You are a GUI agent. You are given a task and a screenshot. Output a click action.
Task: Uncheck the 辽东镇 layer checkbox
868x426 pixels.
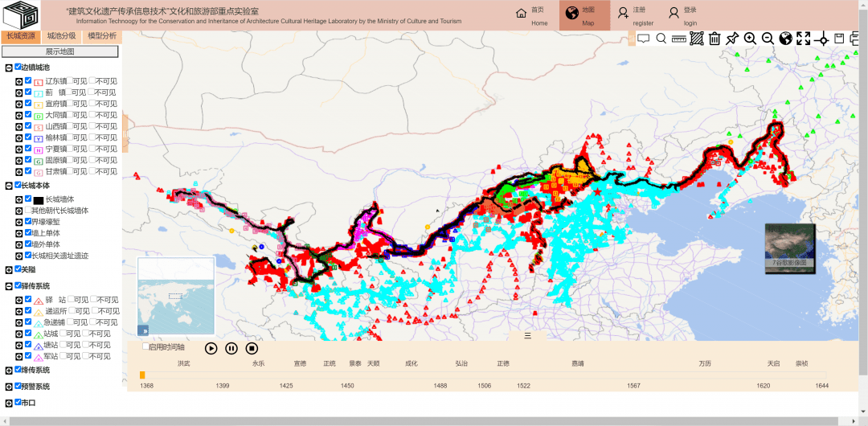point(28,81)
